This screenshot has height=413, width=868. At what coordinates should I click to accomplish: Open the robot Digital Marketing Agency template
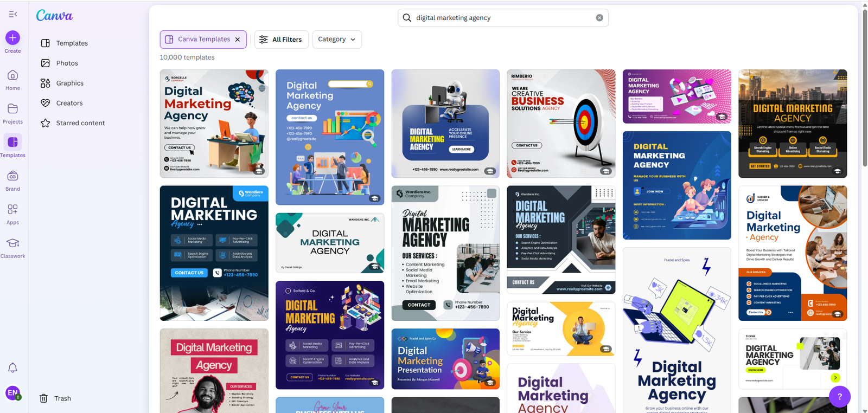(445, 123)
